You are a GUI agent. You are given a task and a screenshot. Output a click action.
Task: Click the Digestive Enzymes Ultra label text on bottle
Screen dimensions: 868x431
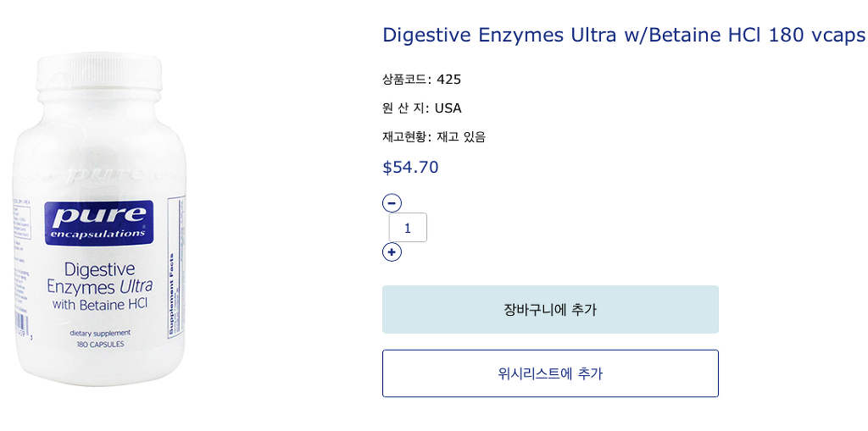pyautogui.click(x=99, y=279)
